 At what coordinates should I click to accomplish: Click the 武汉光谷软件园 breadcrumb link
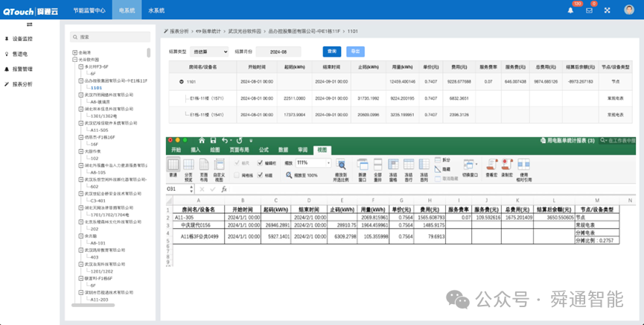pos(245,31)
